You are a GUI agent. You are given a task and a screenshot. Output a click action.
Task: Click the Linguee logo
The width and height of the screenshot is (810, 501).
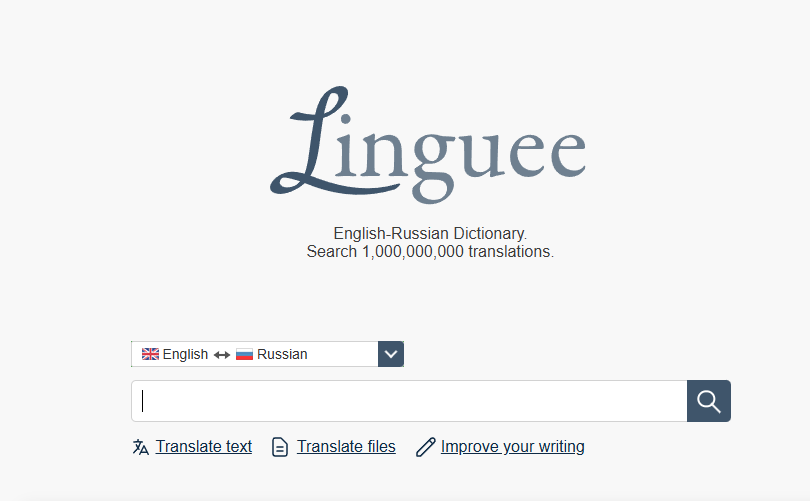click(x=428, y=145)
